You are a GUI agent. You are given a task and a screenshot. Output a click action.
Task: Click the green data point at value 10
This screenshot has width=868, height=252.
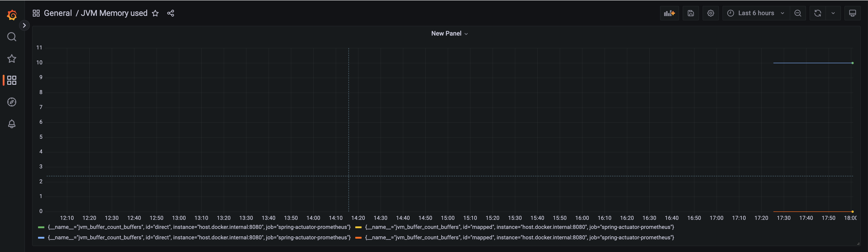(853, 63)
